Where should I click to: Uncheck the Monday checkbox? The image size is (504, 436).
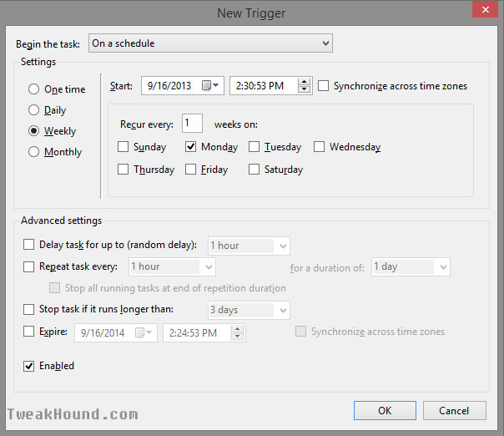tap(190, 147)
